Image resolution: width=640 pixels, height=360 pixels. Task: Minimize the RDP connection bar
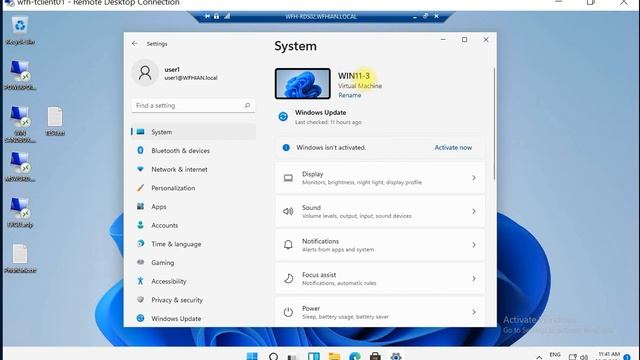[415, 16]
